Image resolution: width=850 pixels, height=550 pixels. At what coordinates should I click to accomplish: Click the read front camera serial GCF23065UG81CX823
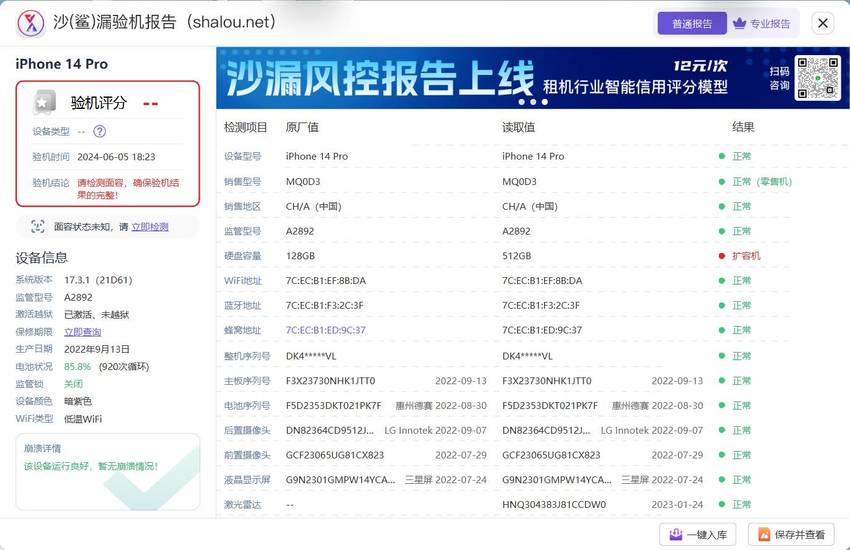(551, 455)
